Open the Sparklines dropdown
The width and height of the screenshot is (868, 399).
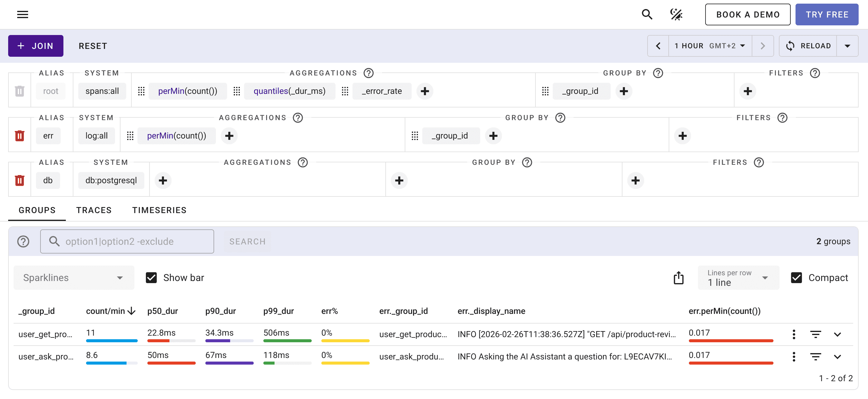(x=73, y=277)
